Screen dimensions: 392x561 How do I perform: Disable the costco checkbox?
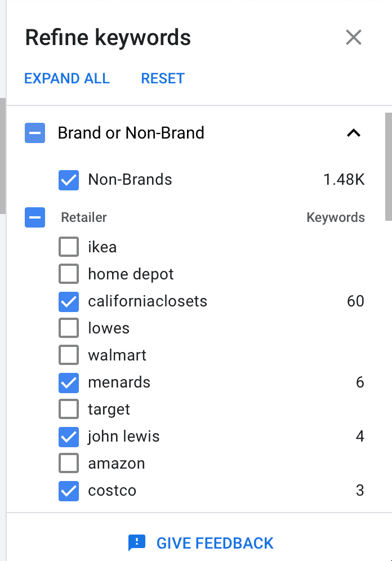coord(69,491)
